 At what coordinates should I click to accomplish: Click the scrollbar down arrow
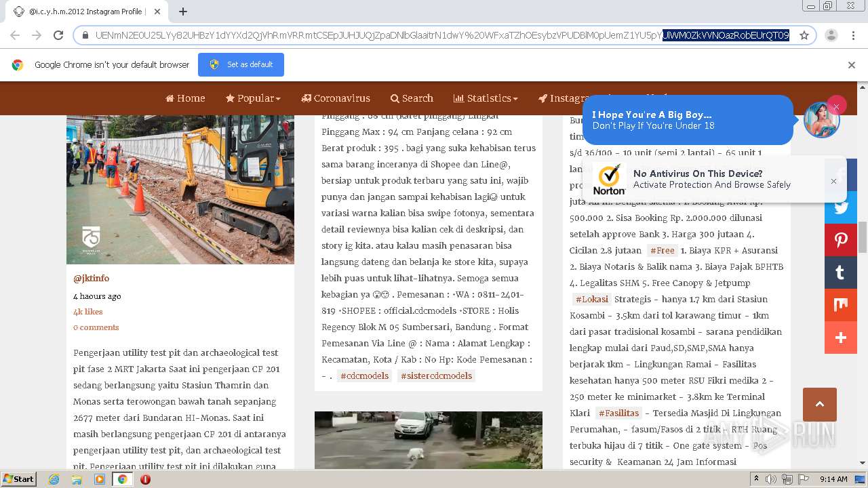[863, 464]
